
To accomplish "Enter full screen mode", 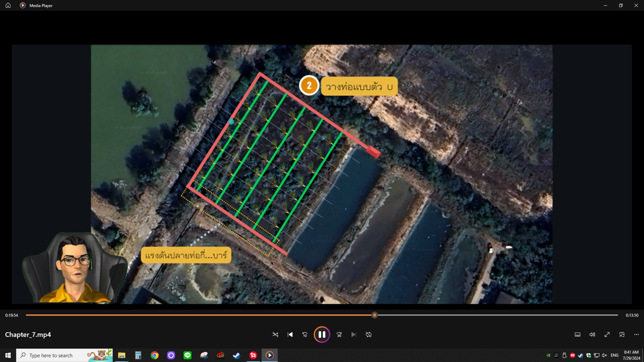I will (x=607, y=334).
